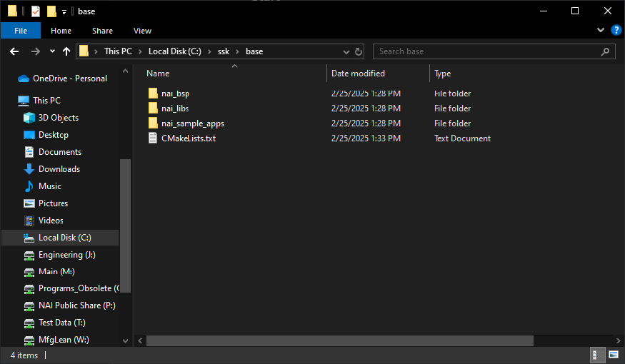Image resolution: width=625 pixels, height=364 pixels.
Task: Click the search magnifier icon
Action: 605,51
